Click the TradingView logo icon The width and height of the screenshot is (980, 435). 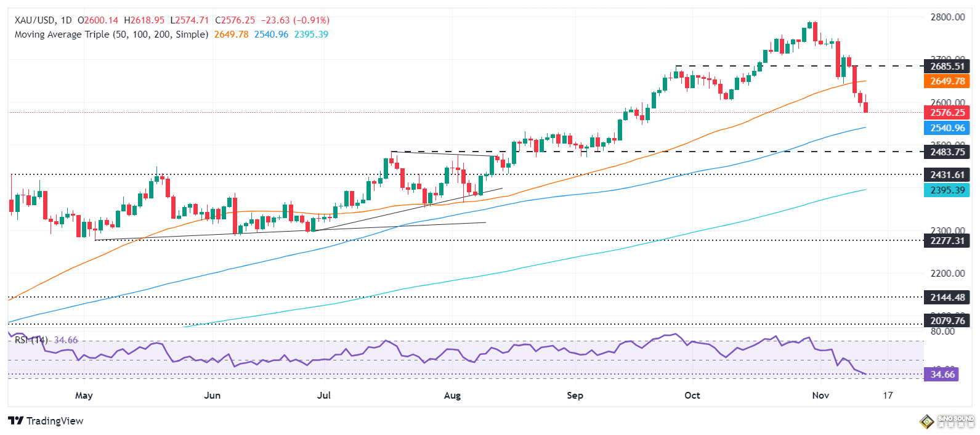tap(16, 421)
